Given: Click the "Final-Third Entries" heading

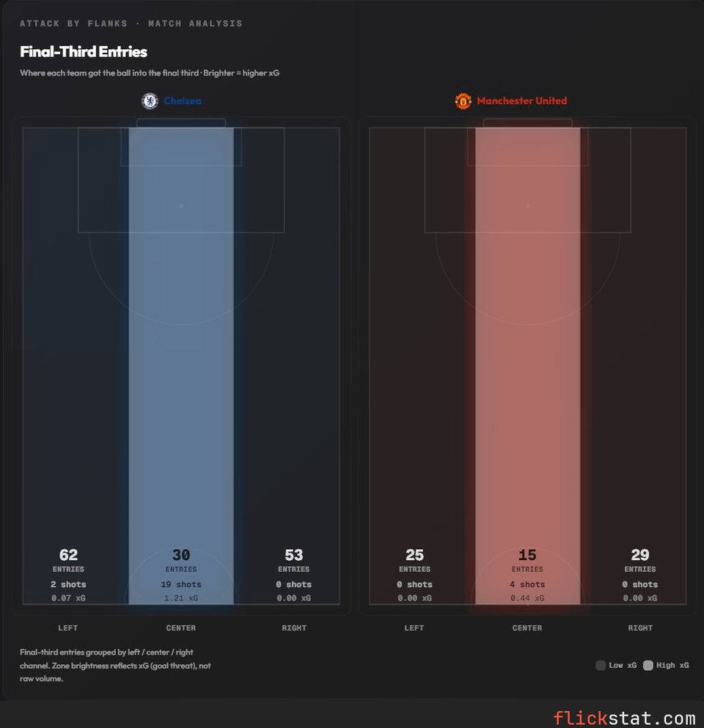Looking at the screenshot, I should coord(84,52).
